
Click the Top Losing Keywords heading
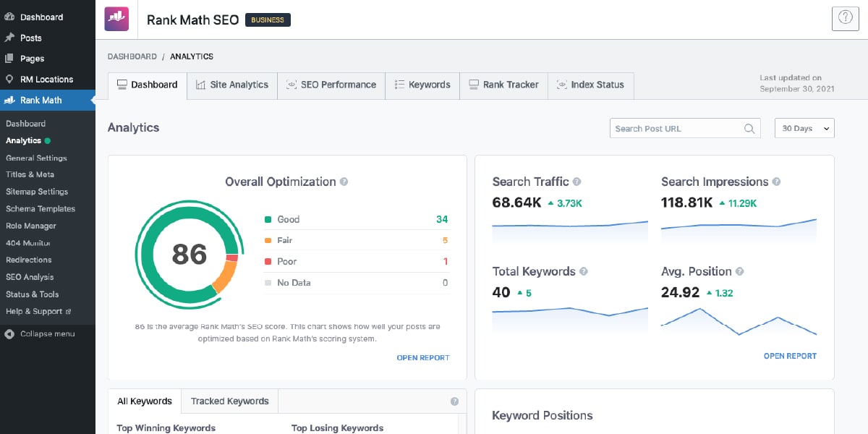pos(337,428)
